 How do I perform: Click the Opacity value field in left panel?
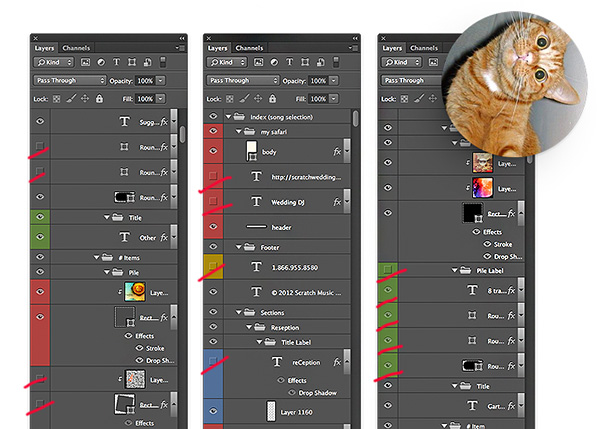click(145, 80)
